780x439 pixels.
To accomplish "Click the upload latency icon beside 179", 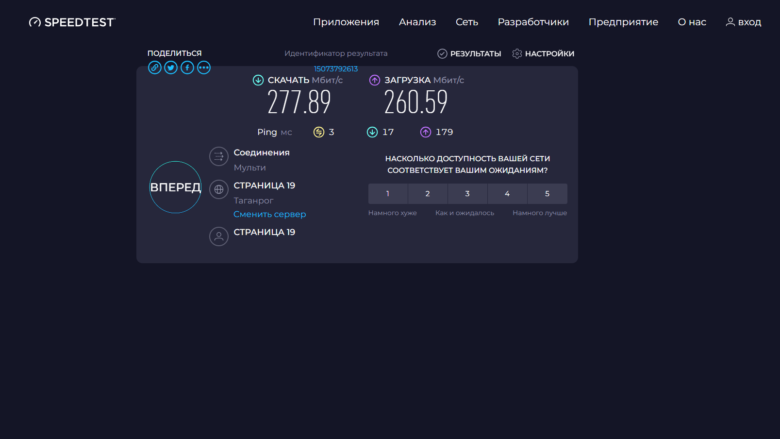I will pos(425,132).
